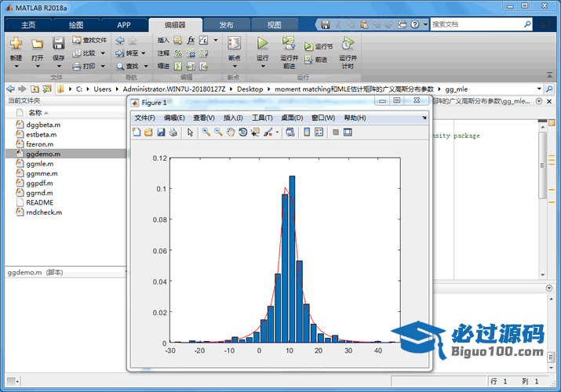The image size is (561, 392).
Task: Click Find Files (查找文件) in the ribbon
Action: 89,41
